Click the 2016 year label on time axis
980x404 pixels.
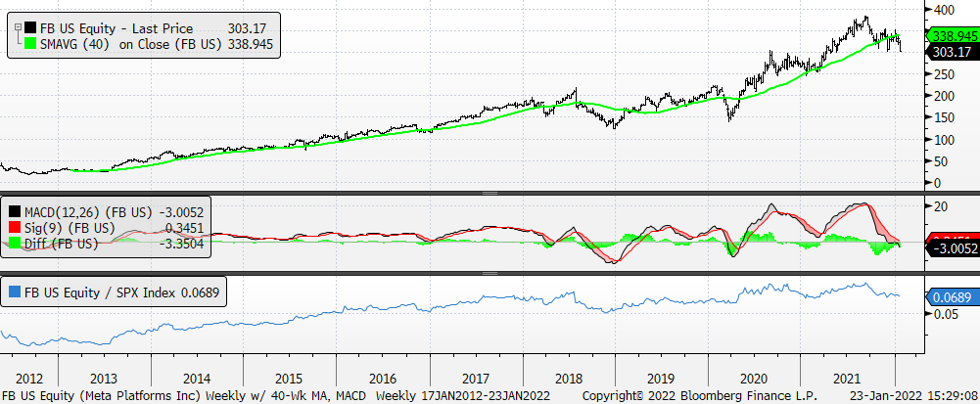(x=383, y=379)
